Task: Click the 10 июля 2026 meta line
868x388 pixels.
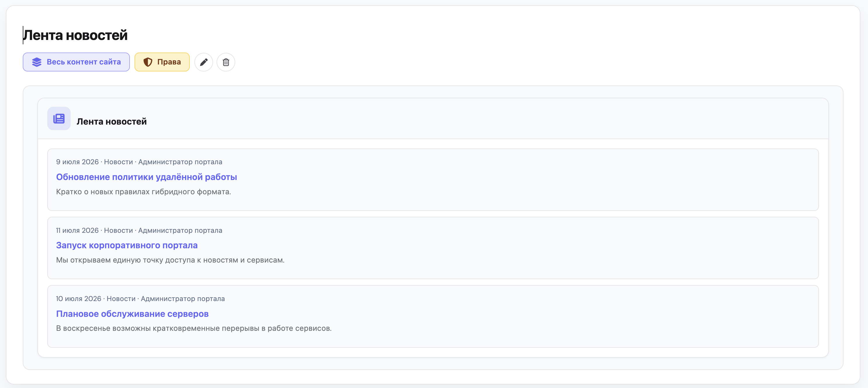Action: tap(140, 298)
